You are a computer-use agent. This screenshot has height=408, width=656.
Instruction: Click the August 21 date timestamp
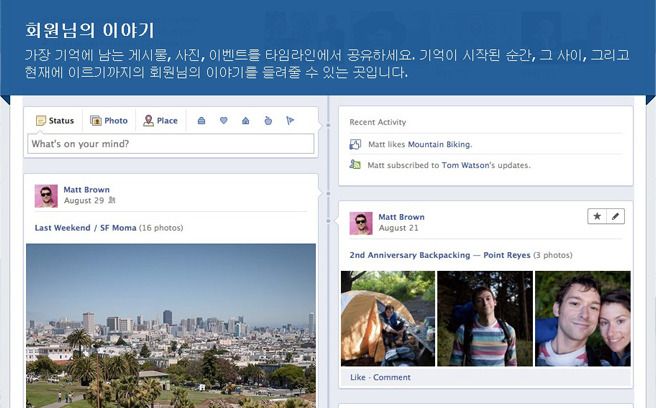(398, 228)
